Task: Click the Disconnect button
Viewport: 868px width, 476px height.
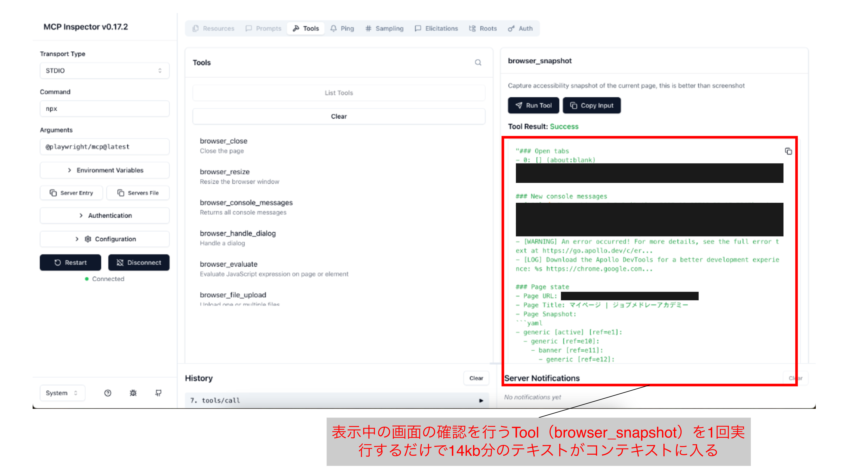Action: pyautogui.click(x=139, y=263)
